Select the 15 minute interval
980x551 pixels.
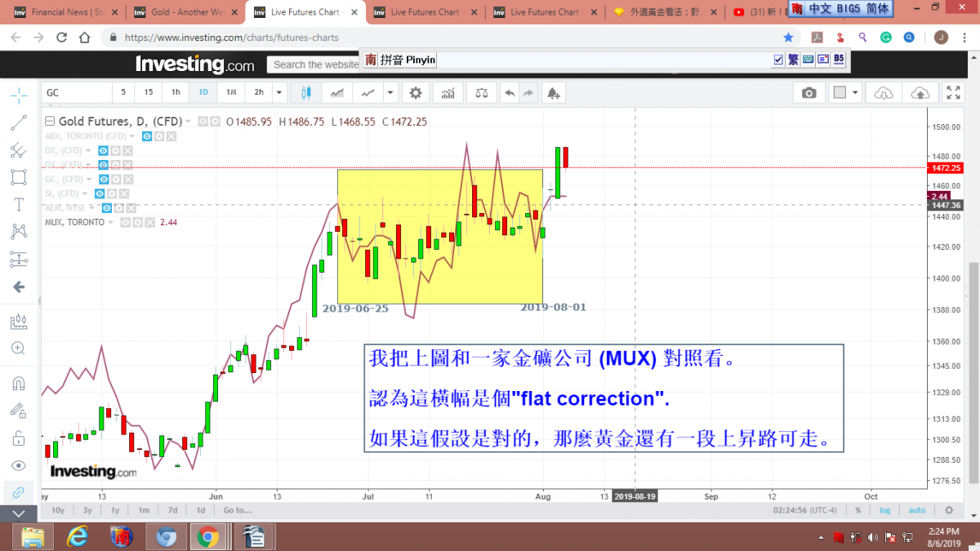coord(148,92)
